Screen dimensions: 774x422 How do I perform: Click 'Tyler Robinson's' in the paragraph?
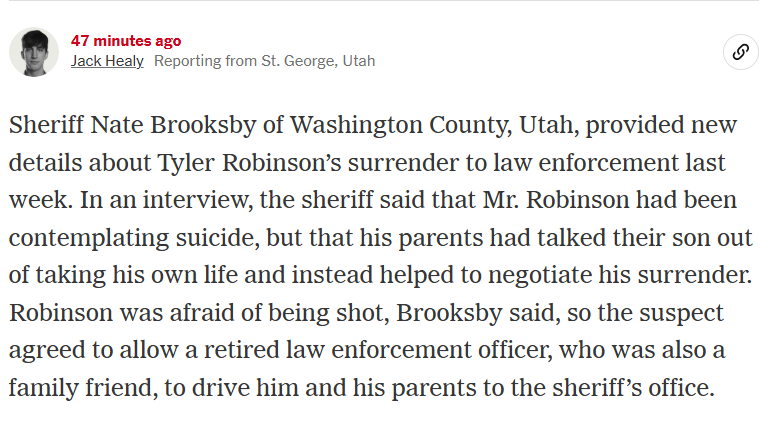point(249,163)
